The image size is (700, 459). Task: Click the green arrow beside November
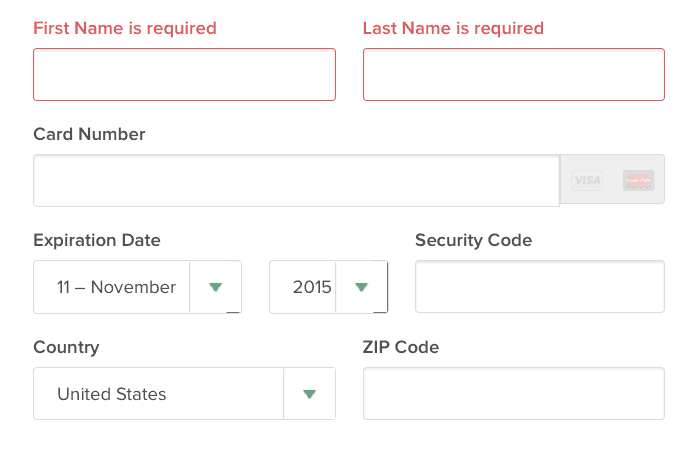215,287
